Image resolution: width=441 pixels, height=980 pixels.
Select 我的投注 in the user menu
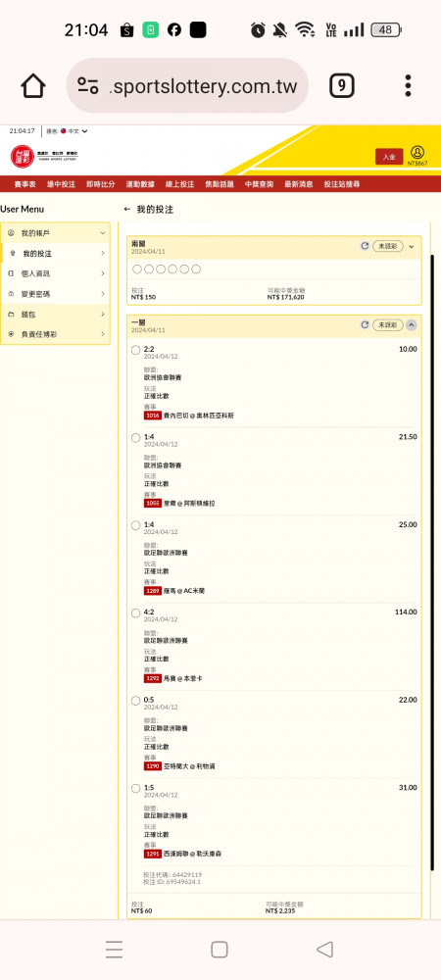[55, 253]
